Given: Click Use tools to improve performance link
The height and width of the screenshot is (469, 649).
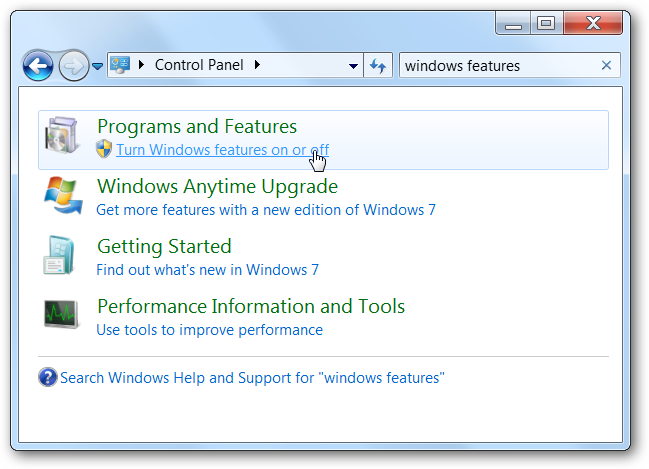Looking at the screenshot, I should point(209,330).
